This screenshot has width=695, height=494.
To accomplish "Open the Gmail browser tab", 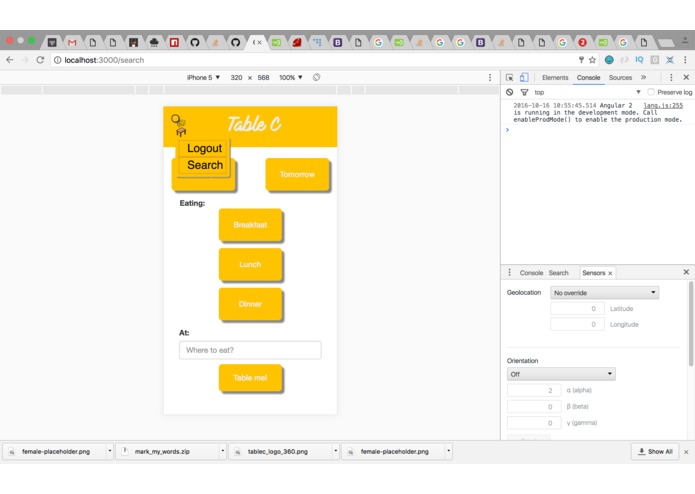I will (x=72, y=43).
